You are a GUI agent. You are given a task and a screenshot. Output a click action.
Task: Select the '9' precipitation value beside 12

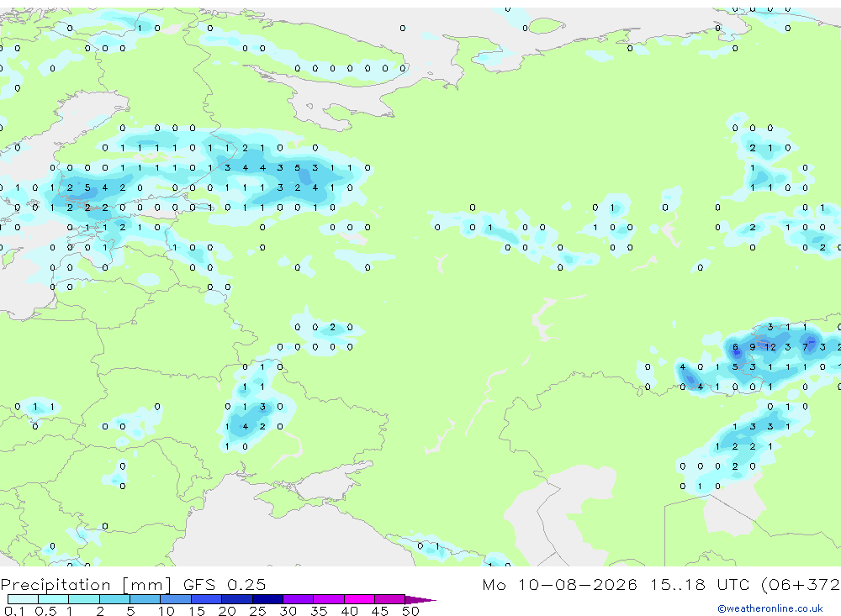pos(753,347)
